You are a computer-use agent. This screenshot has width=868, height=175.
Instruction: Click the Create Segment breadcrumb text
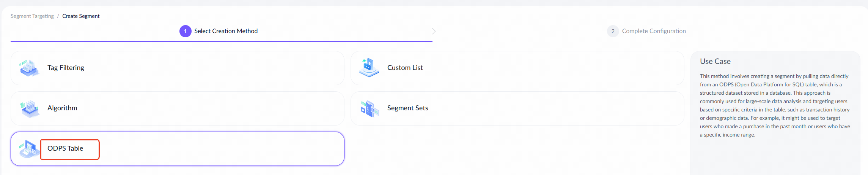click(81, 16)
